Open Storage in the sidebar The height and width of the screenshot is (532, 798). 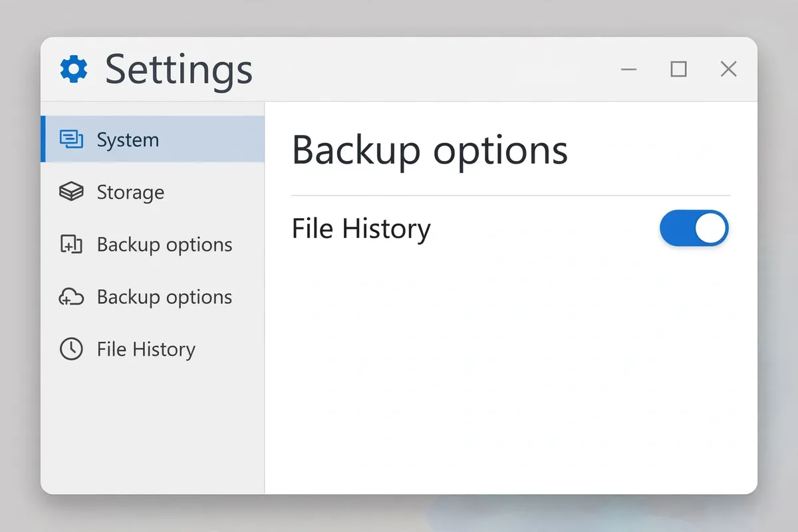pos(153,192)
